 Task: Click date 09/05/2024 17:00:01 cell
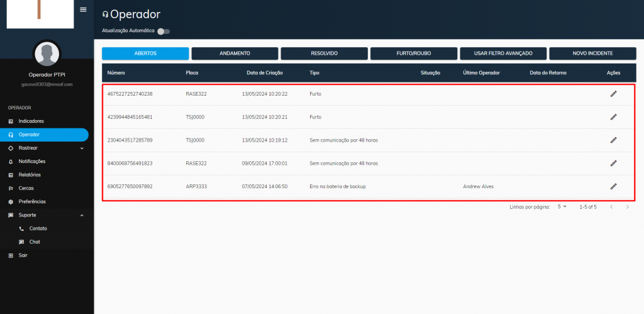click(265, 163)
